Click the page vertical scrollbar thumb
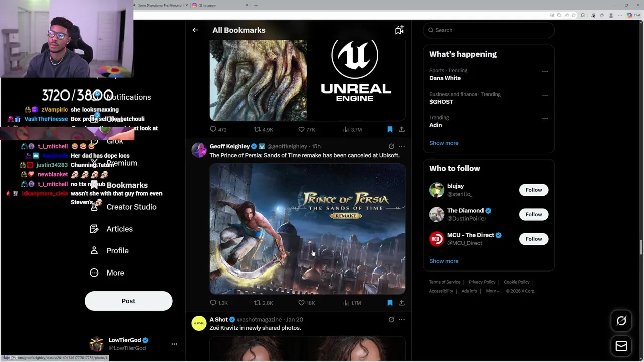This screenshot has height=362, width=644. tap(641, 247)
